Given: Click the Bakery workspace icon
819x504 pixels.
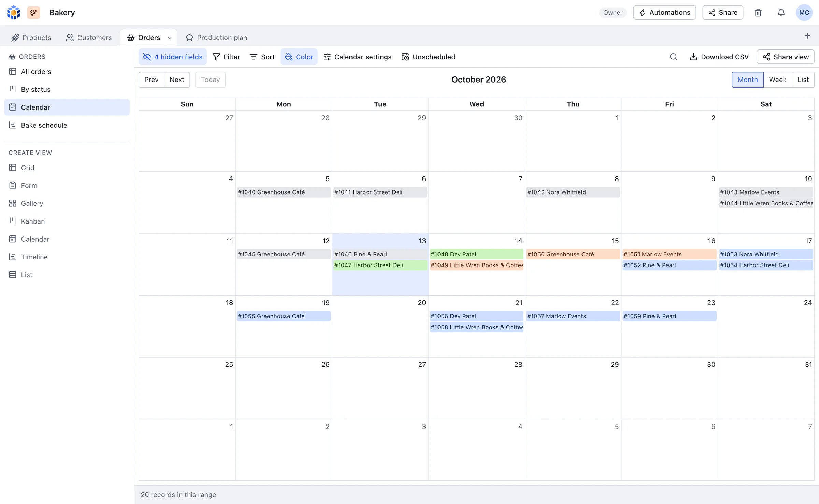Looking at the screenshot, I should click(x=33, y=13).
